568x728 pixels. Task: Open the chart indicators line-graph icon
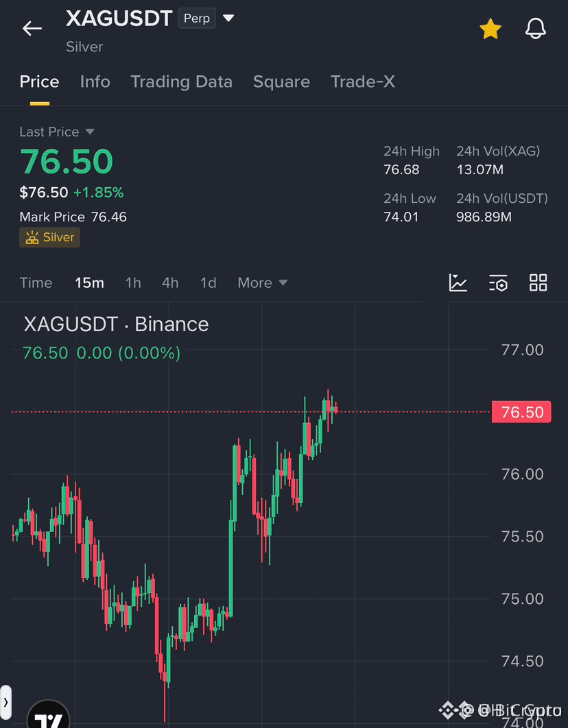click(458, 282)
